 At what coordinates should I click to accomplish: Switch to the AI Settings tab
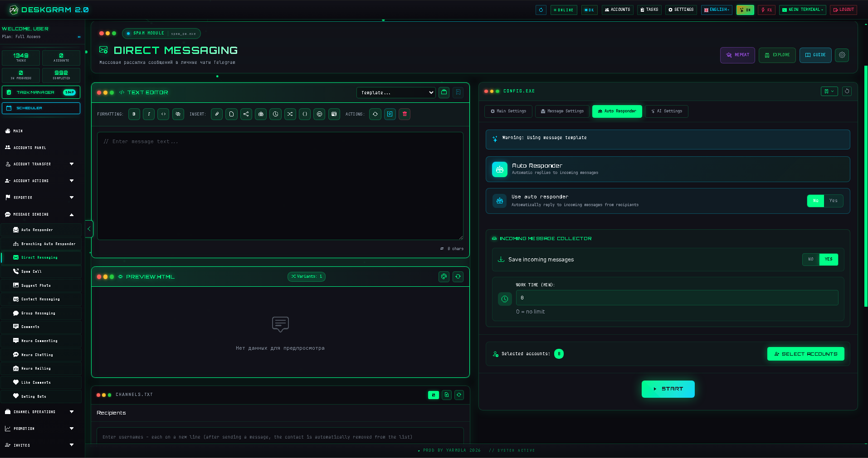coord(667,111)
